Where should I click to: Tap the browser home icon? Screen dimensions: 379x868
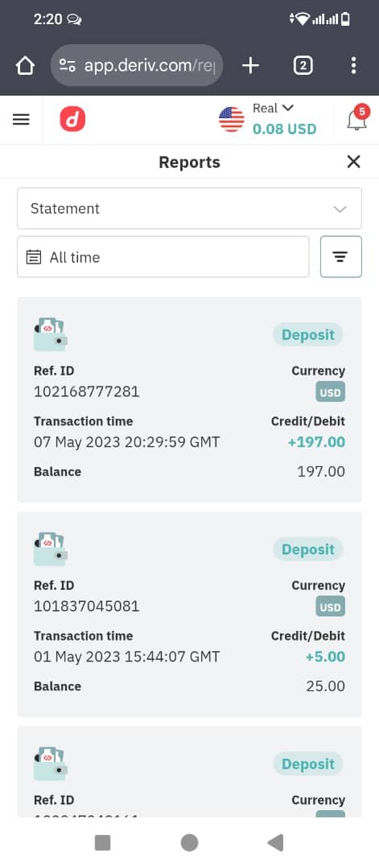point(25,66)
